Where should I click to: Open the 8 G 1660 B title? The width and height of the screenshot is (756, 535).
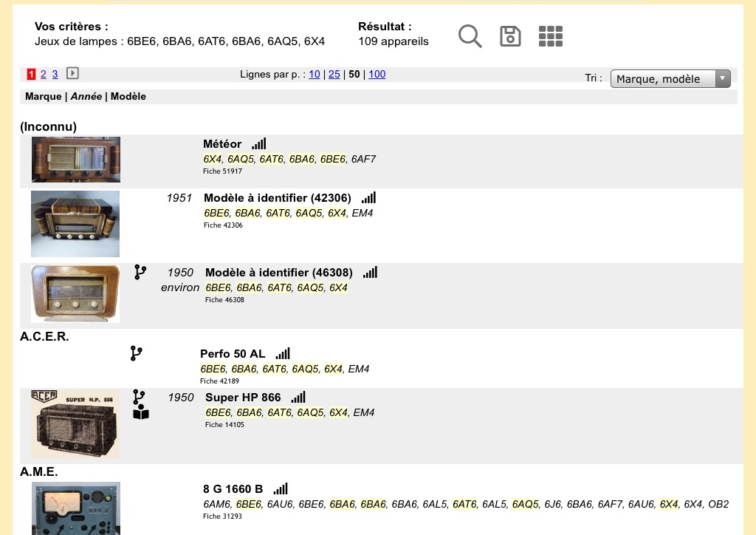(233, 488)
